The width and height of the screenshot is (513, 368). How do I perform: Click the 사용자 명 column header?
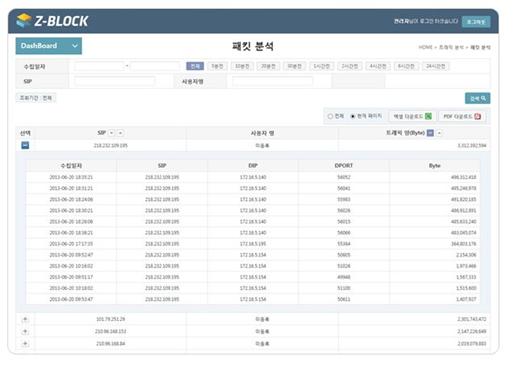click(262, 133)
